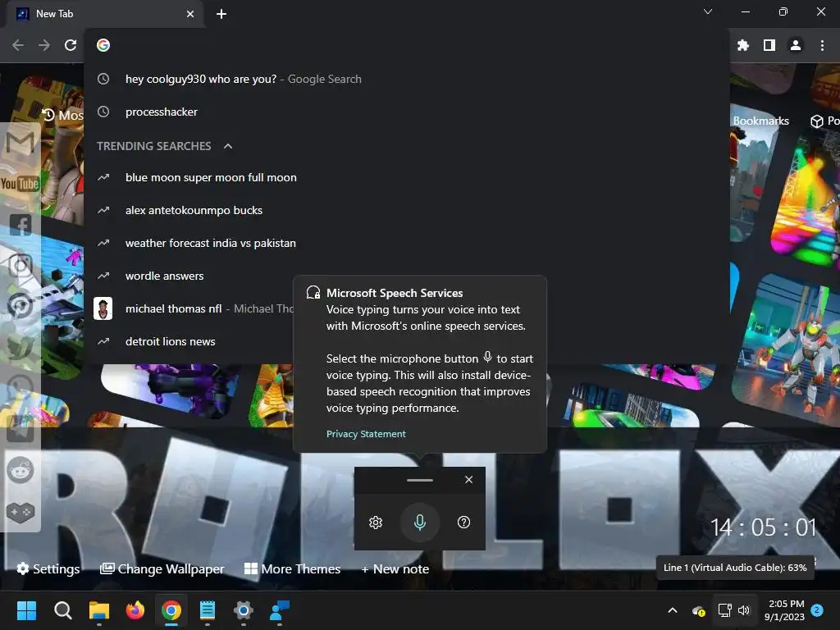The height and width of the screenshot is (630, 840).
Task: Open Notepad from the taskbar
Action: coord(208,610)
